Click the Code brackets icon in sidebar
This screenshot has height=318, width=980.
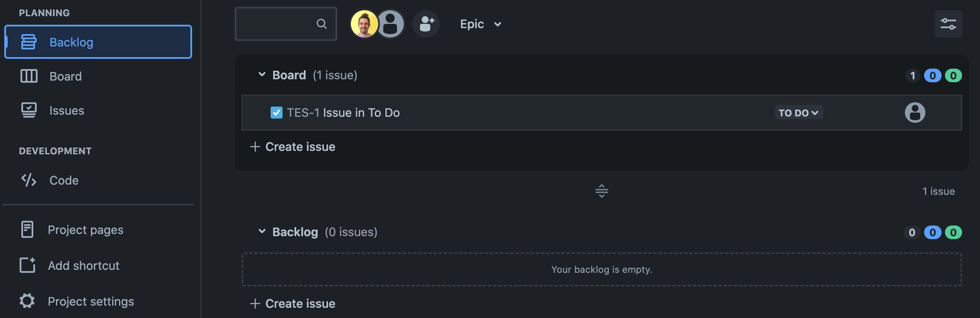[x=29, y=180]
